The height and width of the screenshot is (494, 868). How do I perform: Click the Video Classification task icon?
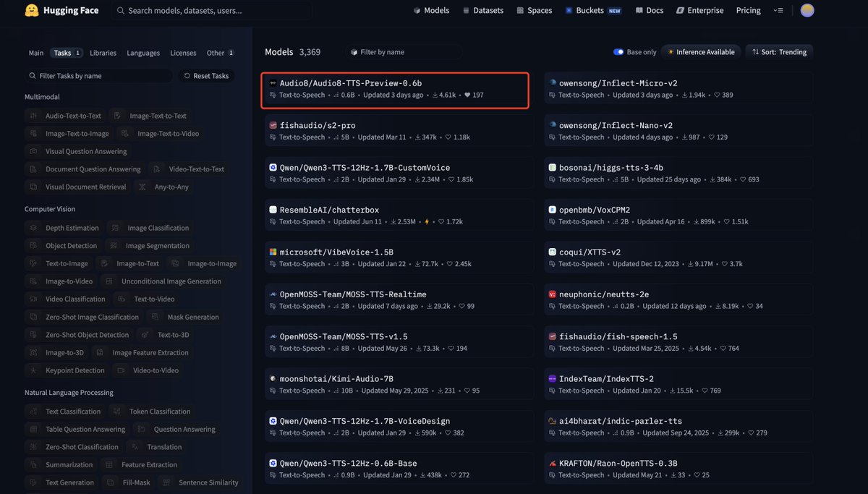pyautogui.click(x=33, y=299)
